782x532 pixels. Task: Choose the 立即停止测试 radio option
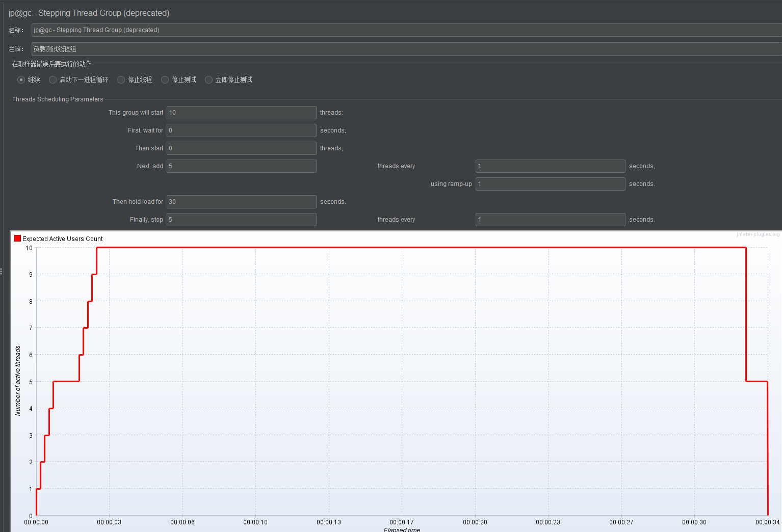(x=208, y=79)
